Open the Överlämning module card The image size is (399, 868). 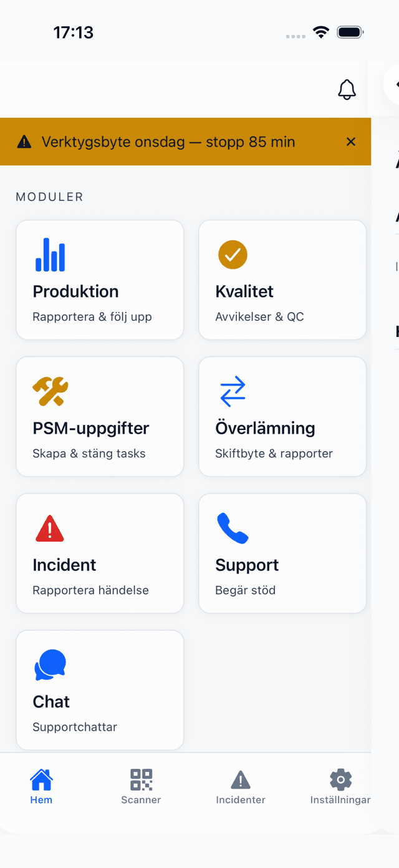[282, 416]
